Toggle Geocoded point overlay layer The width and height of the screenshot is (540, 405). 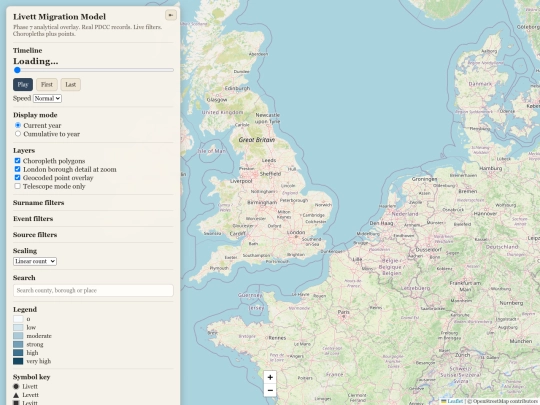pos(18,178)
